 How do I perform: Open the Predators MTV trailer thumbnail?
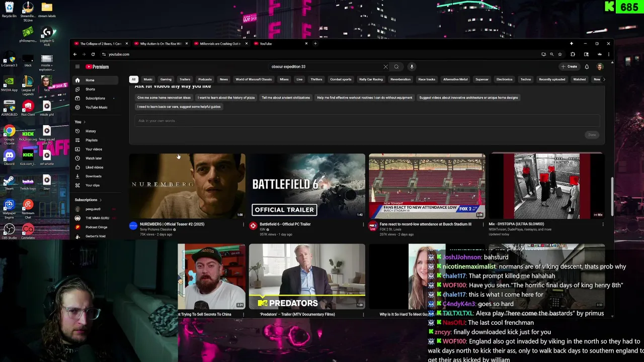pos(307,277)
